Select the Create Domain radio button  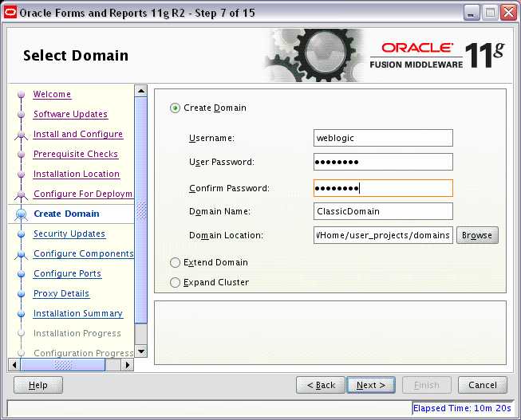[175, 108]
